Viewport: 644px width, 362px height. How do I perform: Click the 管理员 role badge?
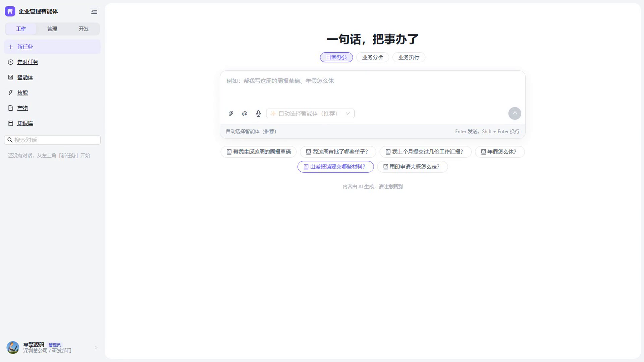pyautogui.click(x=55, y=345)
